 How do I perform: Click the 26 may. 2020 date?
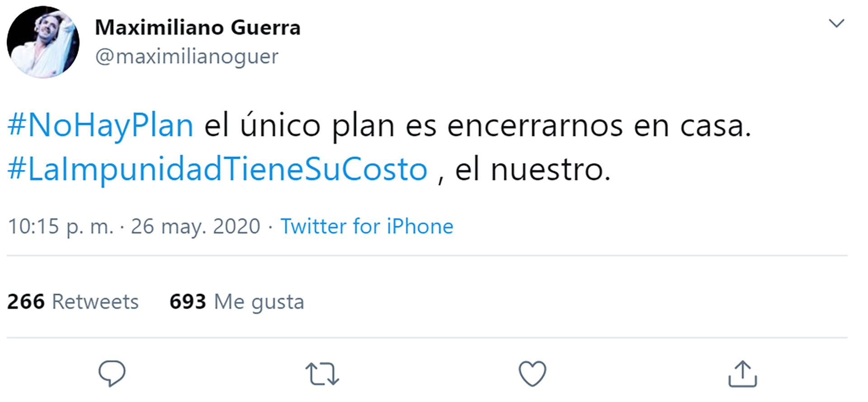[195, 226]
